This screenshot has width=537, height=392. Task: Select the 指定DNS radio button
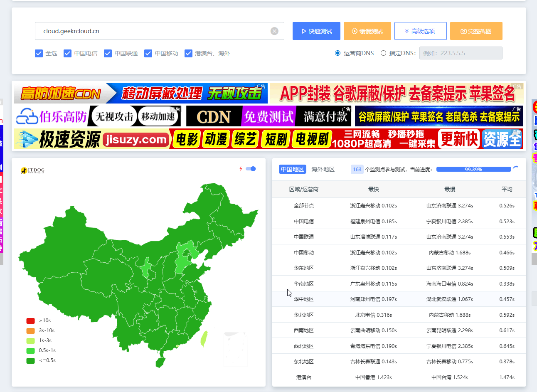(383, 53)
